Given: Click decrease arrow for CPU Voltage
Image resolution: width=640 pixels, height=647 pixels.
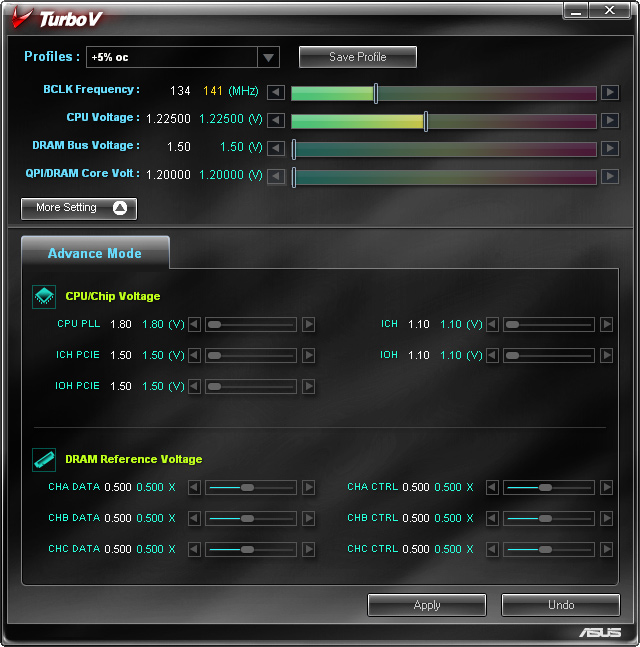Looking at the screenshot, I should coord(276,120).
